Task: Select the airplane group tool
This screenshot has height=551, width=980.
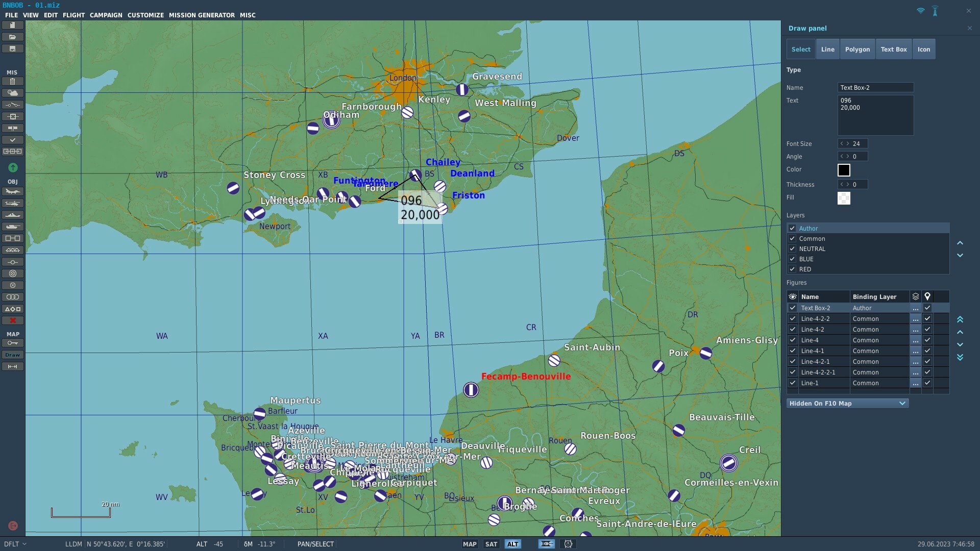Action: click(x=13, y=192)
